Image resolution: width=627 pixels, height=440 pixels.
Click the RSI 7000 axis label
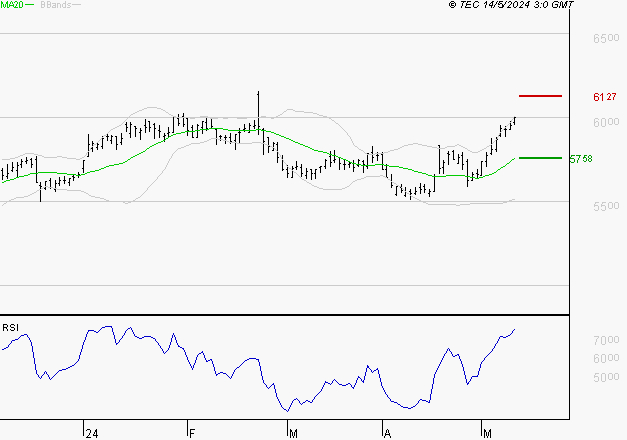(x=606, y=340)
